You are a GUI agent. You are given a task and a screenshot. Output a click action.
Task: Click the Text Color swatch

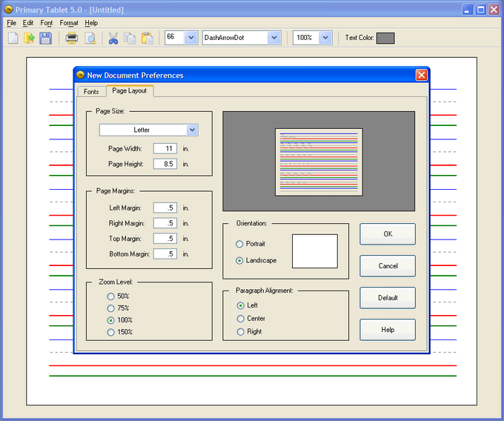pos(385,37)
